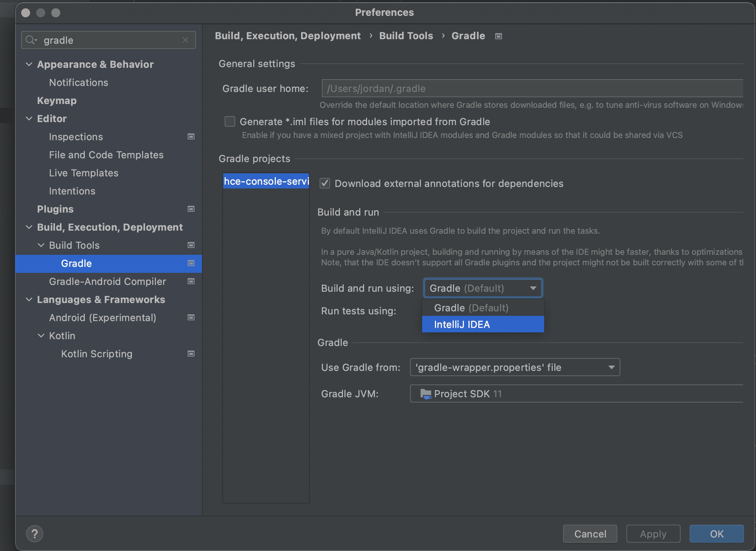Open help with the question mark button
Viewport: 756px width, 551px height.
(x=35, y=534)
